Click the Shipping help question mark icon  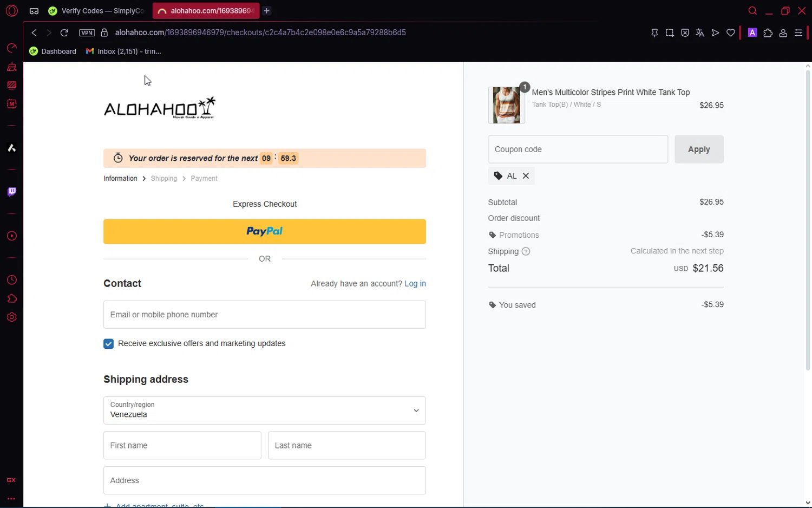click(x=526, y=251)
